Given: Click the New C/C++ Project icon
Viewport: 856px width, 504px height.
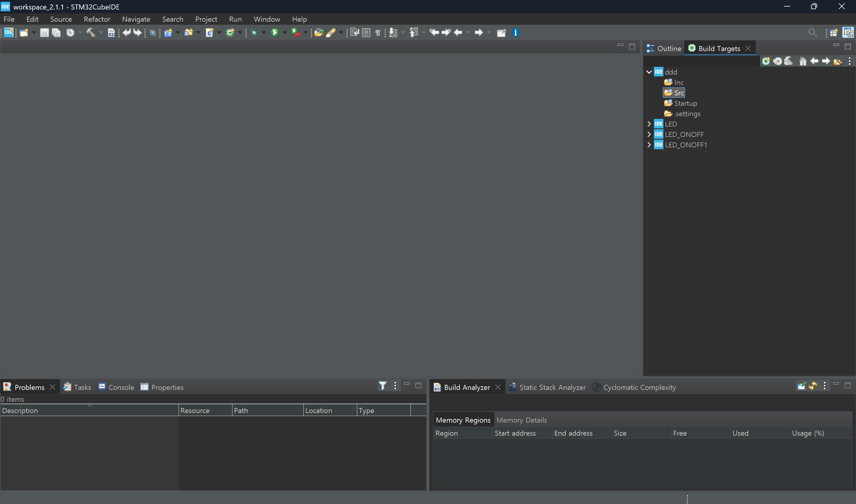Looking at the screenshot, I should (168, 33).
